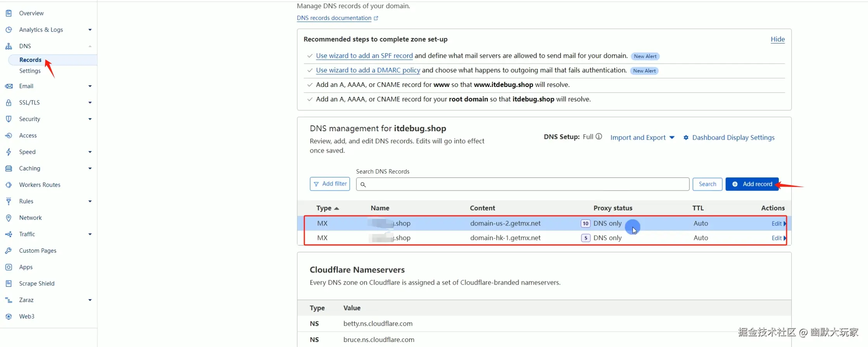Click the Add record button

click(x=752, y=184)
